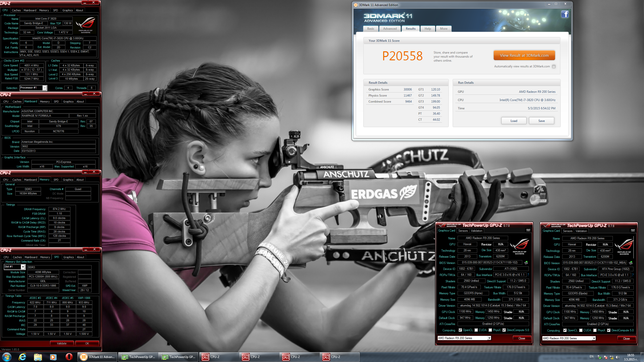
Task: Switch to Basic tab in 3DMark 11
Action: 371,29
